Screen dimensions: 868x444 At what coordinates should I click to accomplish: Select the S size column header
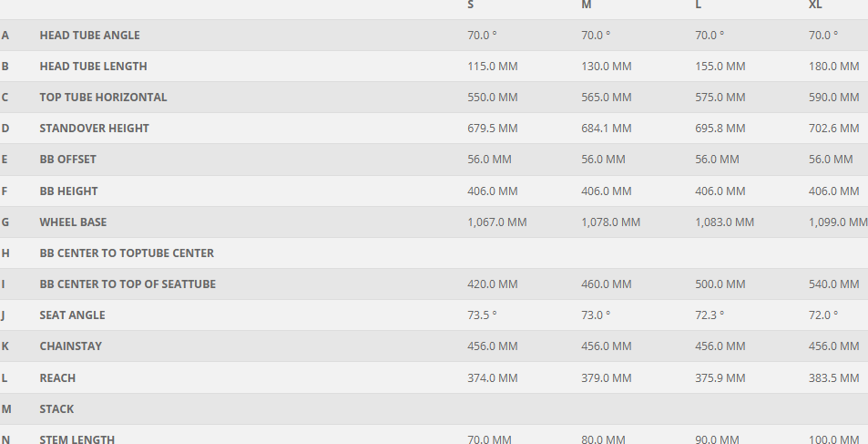coord(470,5)
